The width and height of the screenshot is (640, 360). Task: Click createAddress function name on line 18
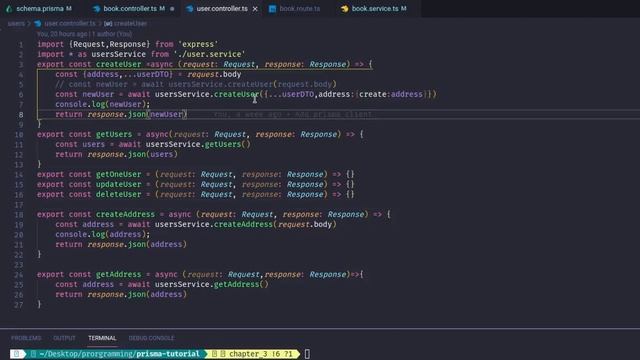coord(125,214)
